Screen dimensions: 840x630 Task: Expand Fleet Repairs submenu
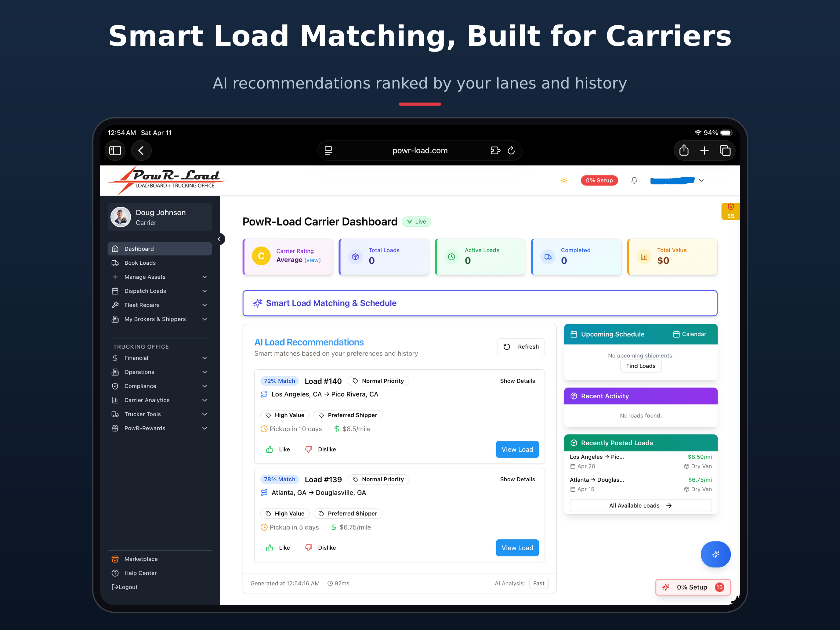point(160,305)
